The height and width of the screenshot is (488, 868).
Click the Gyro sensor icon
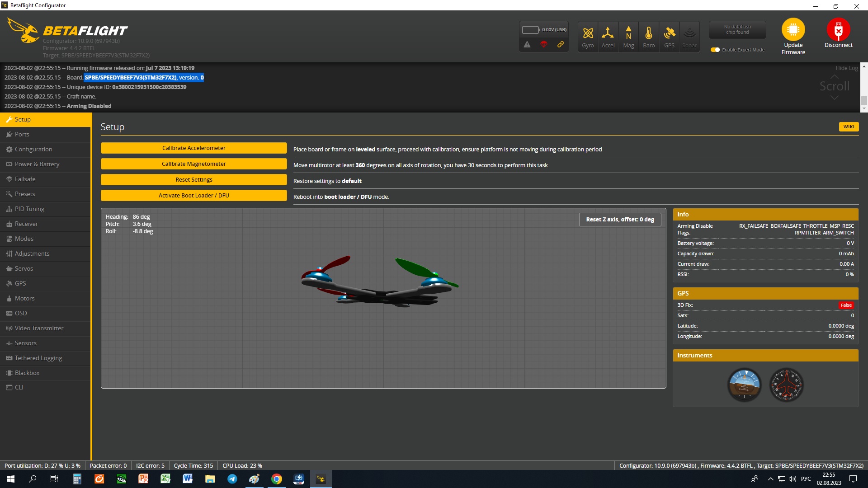click(588, 33)
